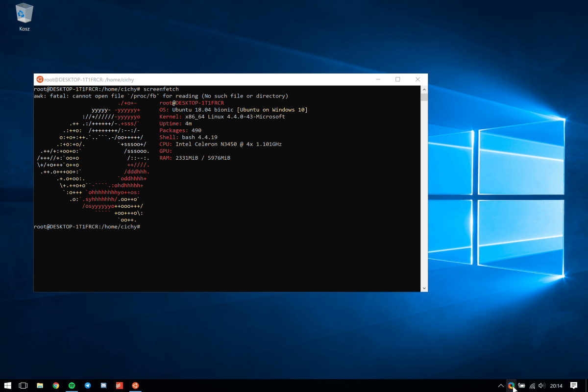
Task: Open Telegram from the taskbar
Action: tap(87, 386)
